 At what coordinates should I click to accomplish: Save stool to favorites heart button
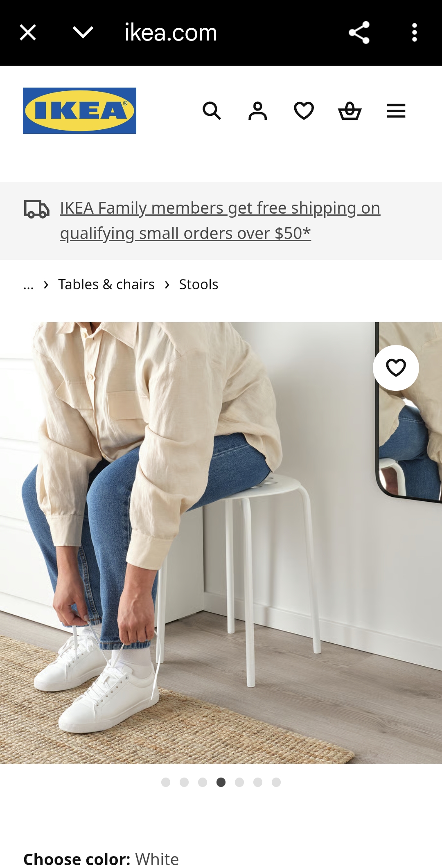click(x=396, y=368)
